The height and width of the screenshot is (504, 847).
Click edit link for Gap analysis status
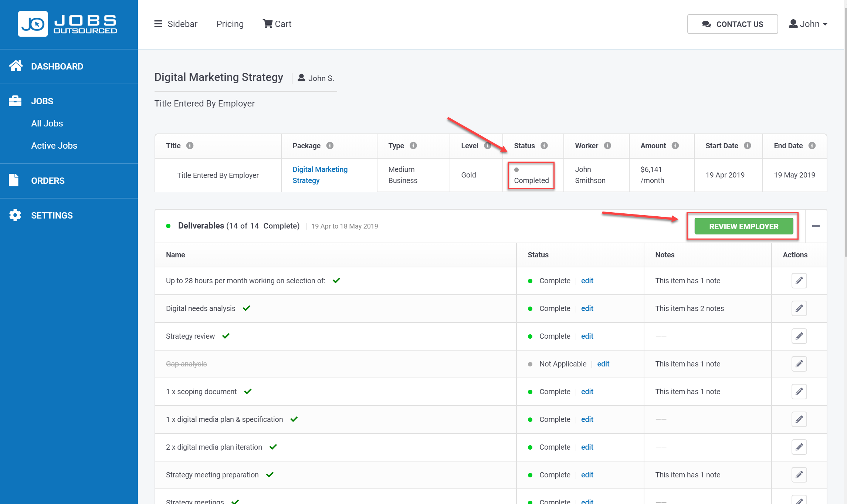[603, 364]
